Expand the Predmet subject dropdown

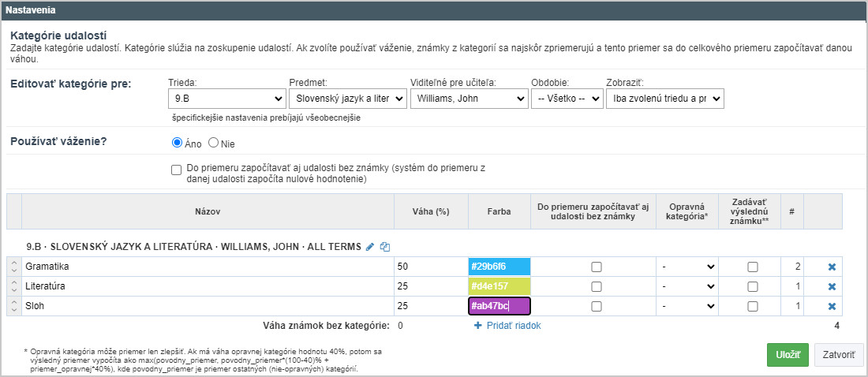coord(348,99)
